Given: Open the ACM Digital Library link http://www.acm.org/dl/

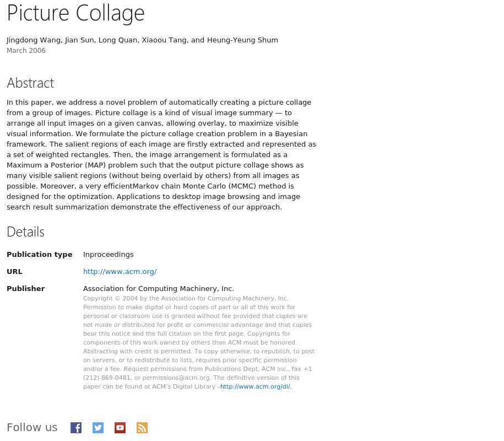Looking at the screenshot, I should [255, 387].
